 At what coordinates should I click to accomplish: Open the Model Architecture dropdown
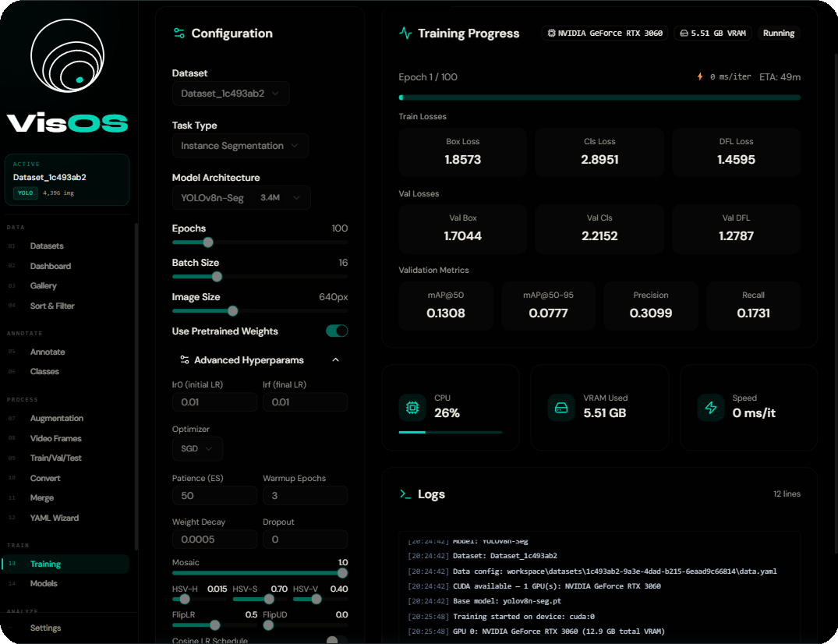241,198
